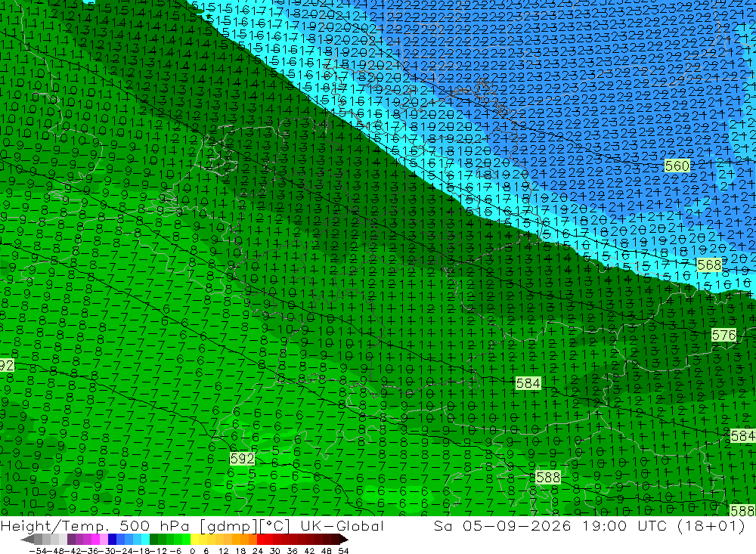This screenshot has width=756, height=554.
Task: Click the (18+01) forecast hour label
Action: [x=711, y=525]
